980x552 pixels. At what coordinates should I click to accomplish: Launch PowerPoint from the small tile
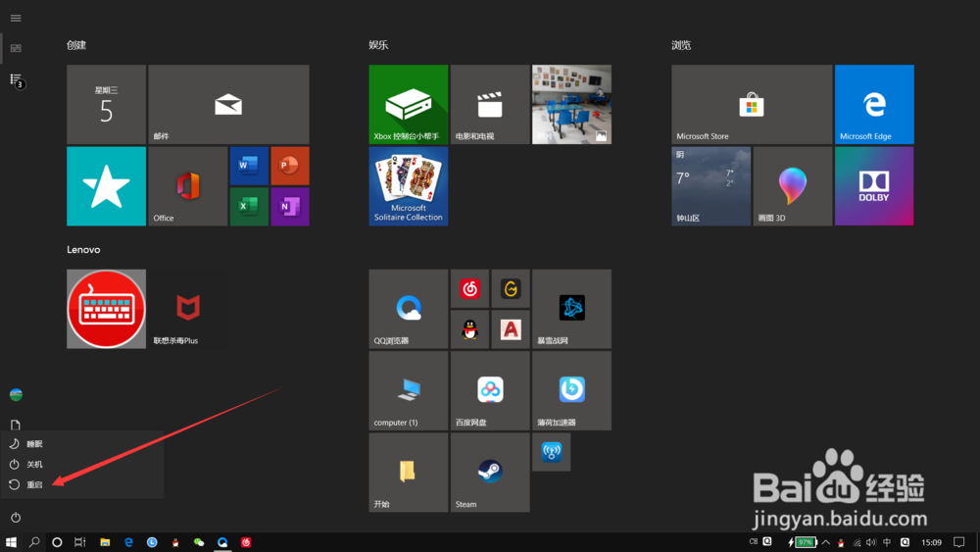(290, 166)
